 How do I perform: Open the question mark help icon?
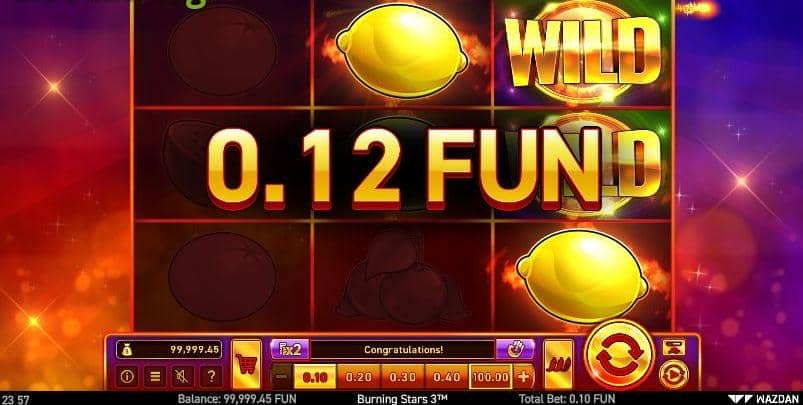(210, 377)
